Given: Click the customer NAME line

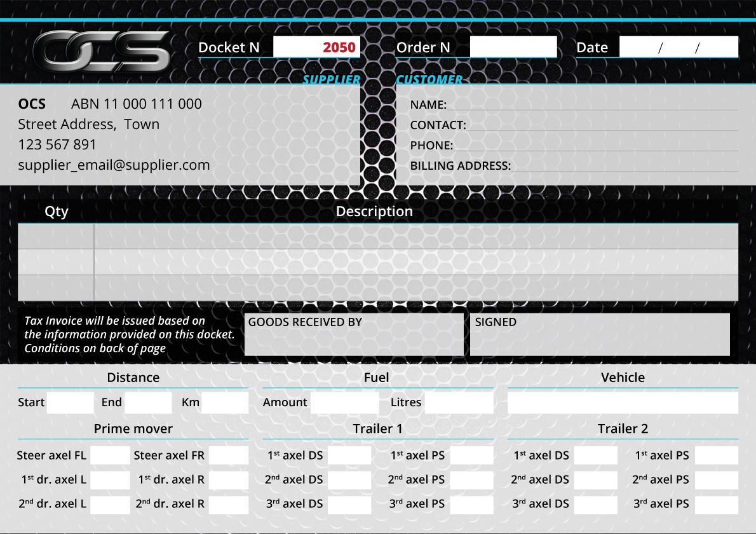Looking at the screenshot, I should 592,104.
